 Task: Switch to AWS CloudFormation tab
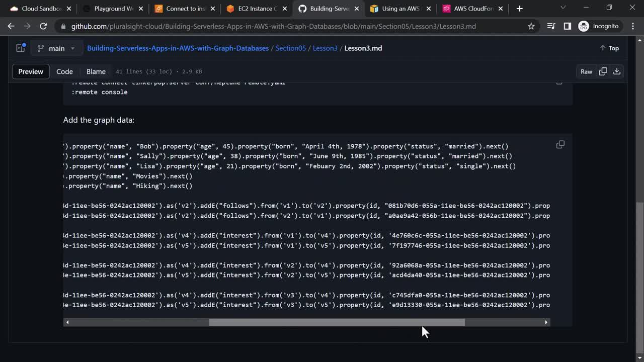pos(473,9)
